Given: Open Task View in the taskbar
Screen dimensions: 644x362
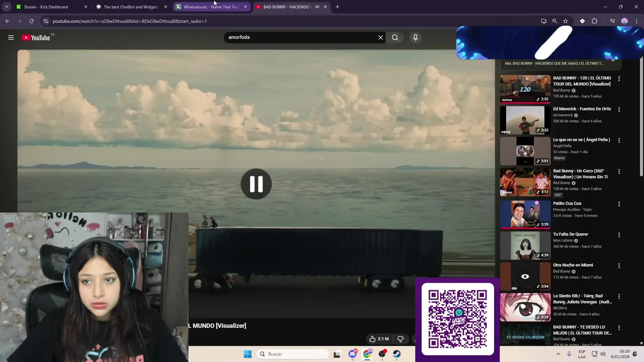Looking at the screenshot, I should 337,354.
